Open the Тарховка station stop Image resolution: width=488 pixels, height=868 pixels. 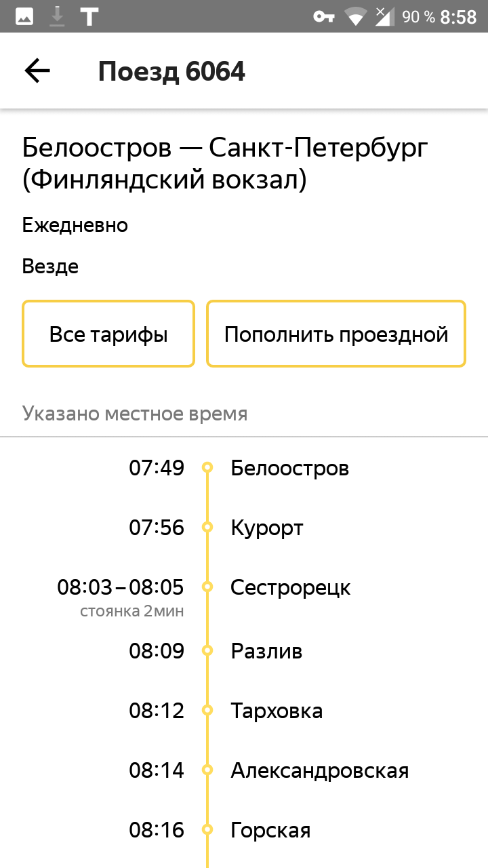tap(277, 711)
